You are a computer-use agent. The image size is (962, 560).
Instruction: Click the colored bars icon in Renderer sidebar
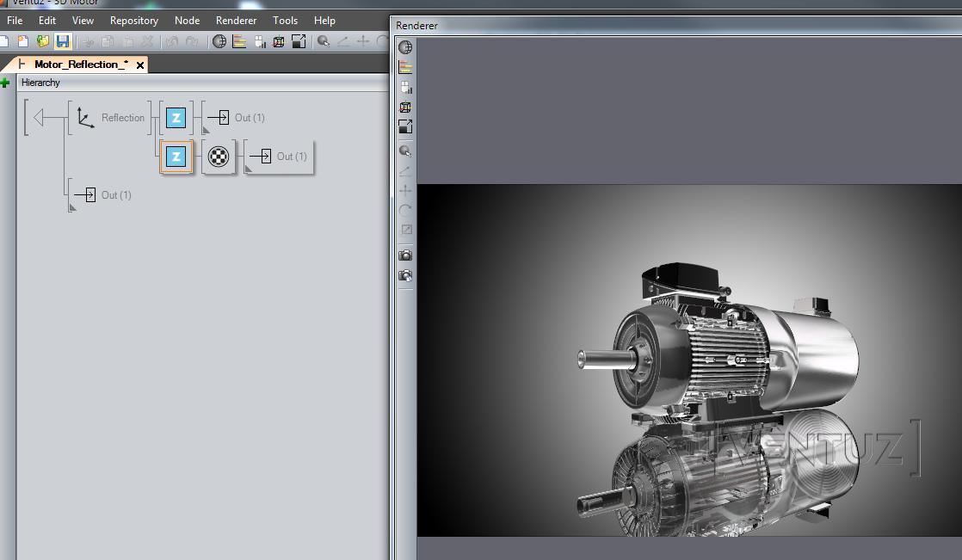405,67
